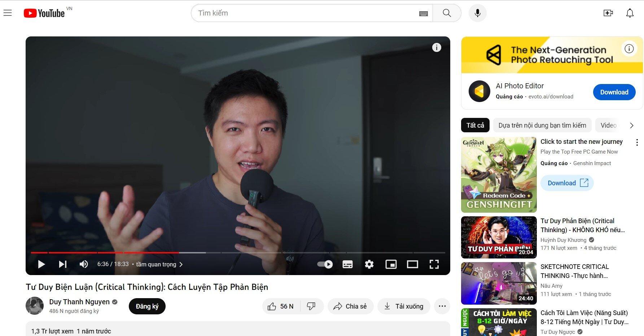Enable subtitles with the captions icon
The height and width of the screenshot is (336, 644).
pyautogui.click(x=347, y=264)
